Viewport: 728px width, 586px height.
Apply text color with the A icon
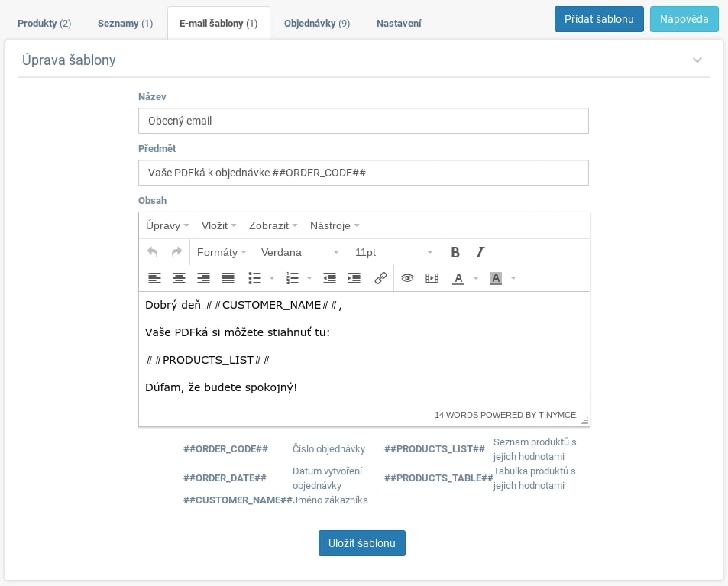[x=458, y=278]
